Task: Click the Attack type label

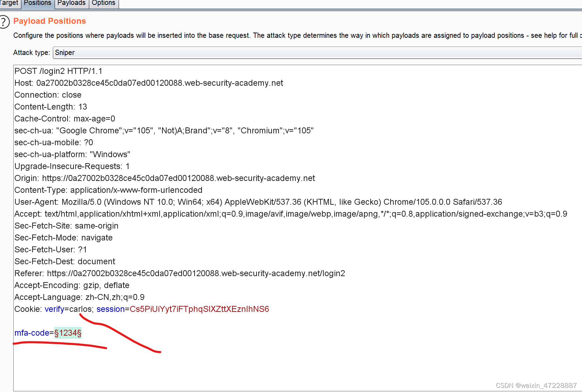Action: click(31, 52)
